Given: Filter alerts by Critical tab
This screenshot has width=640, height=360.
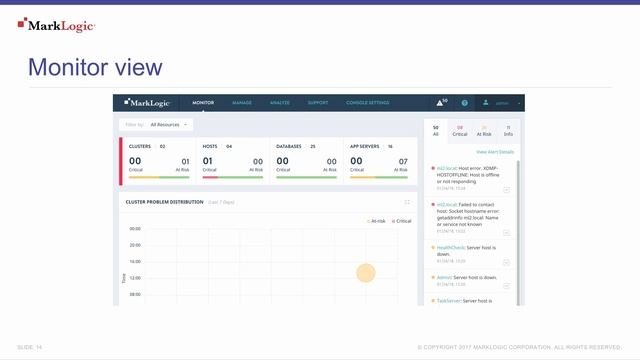Looking at the screenshot, I should pyautogui.click(x=460, y=131).
